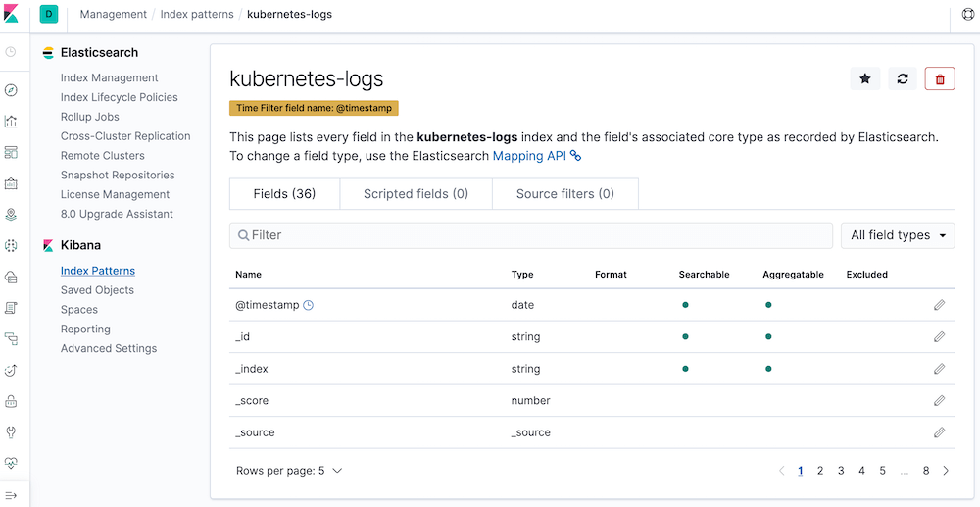Viewport: 980px width, 507px height.
Task: Click the clock icon beside @timestamp
Action: [308, 305]
